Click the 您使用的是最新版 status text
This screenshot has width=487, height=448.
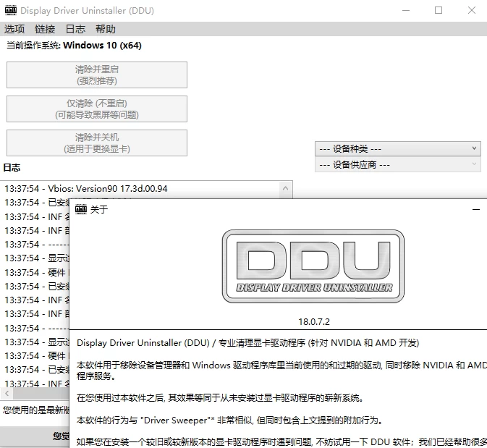coord(36,410)
